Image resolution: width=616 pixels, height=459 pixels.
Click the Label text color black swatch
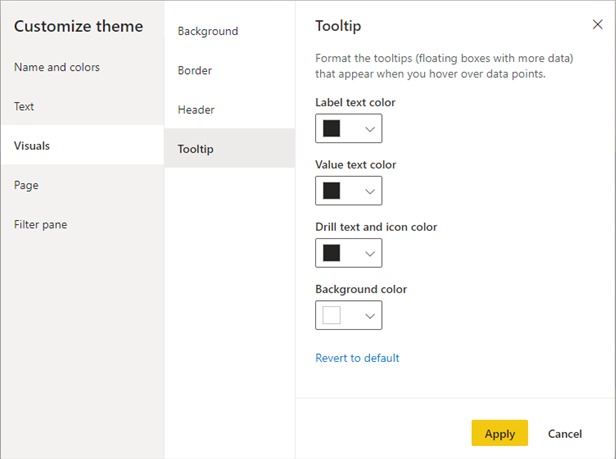coord(332,129)
